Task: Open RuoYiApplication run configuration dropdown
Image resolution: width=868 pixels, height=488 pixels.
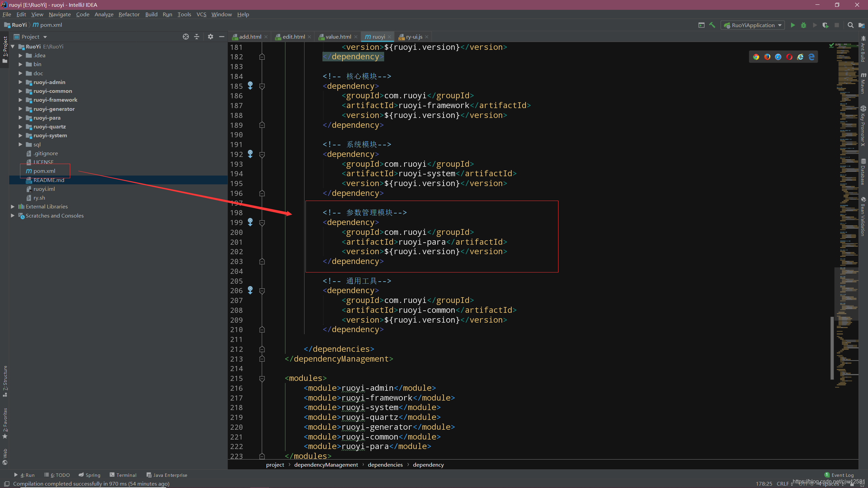Action: click(x=753, y=25)
